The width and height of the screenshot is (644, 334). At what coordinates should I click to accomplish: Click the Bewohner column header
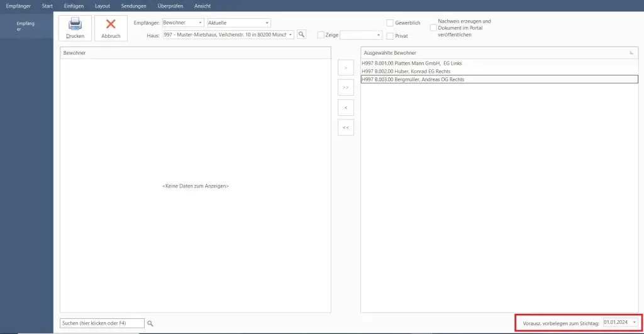tap(196, 53)
